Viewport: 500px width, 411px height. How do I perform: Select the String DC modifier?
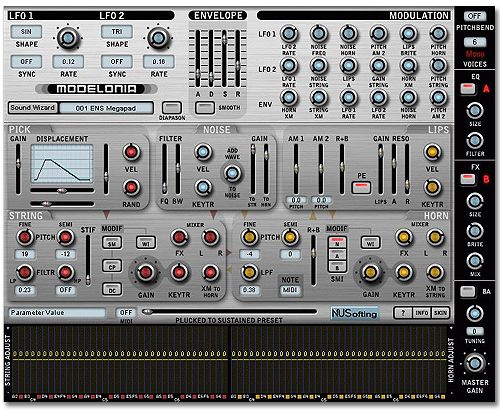tap(112, 289)
